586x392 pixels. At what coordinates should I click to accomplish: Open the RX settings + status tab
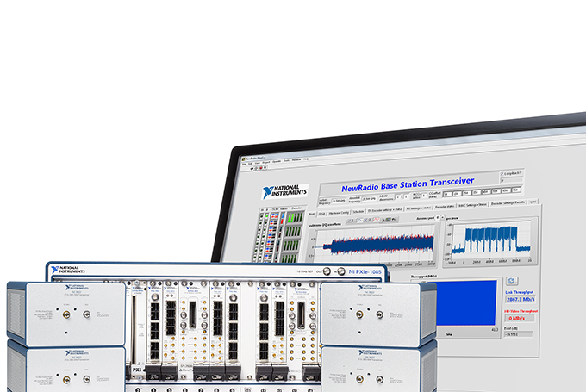point(419,208)
